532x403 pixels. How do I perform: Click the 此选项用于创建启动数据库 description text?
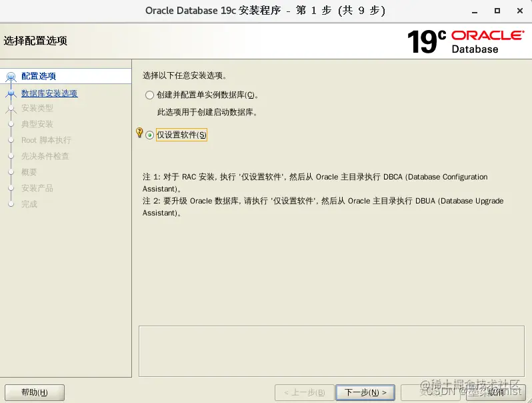click(x=207, y=112)
